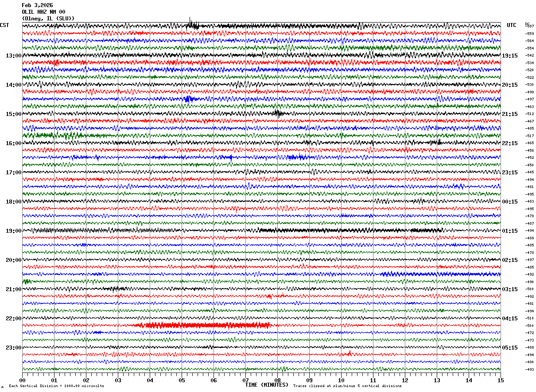Select the 22:00 CST time label
The image size is (536, 392).
(13, 319)
